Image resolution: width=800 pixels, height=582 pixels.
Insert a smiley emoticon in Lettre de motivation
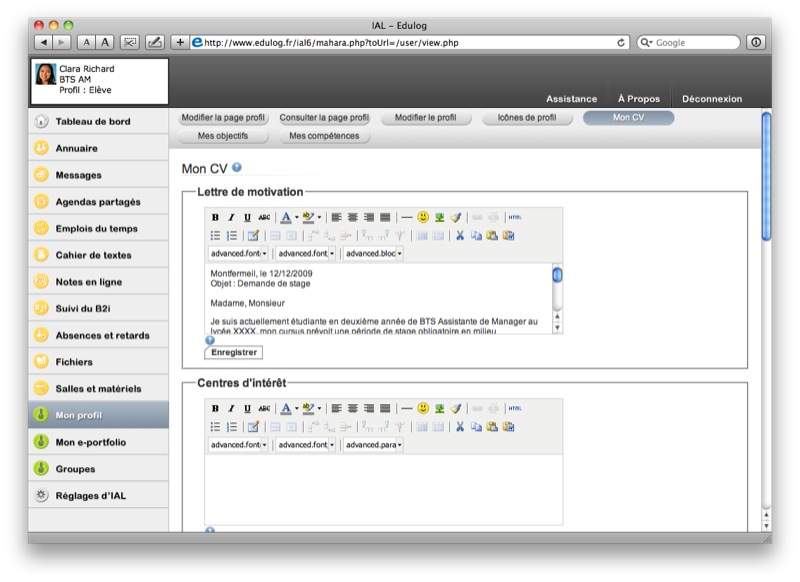[x=423, y=217]
